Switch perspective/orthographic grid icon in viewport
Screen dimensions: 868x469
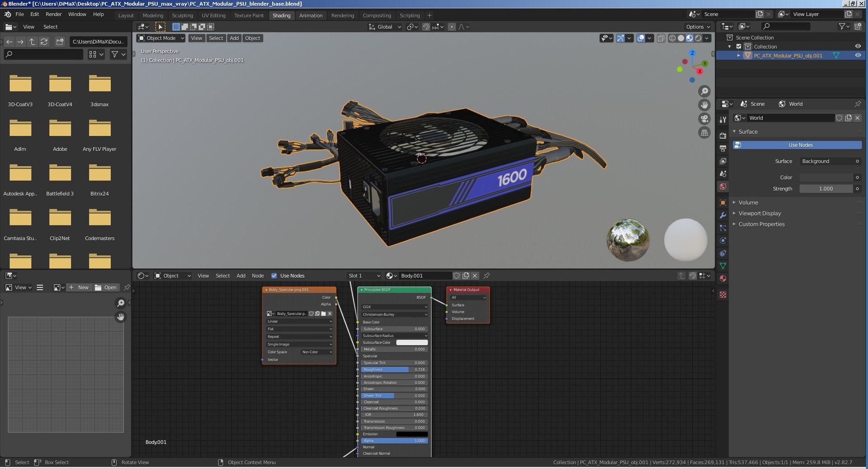(x=704, y=133)
